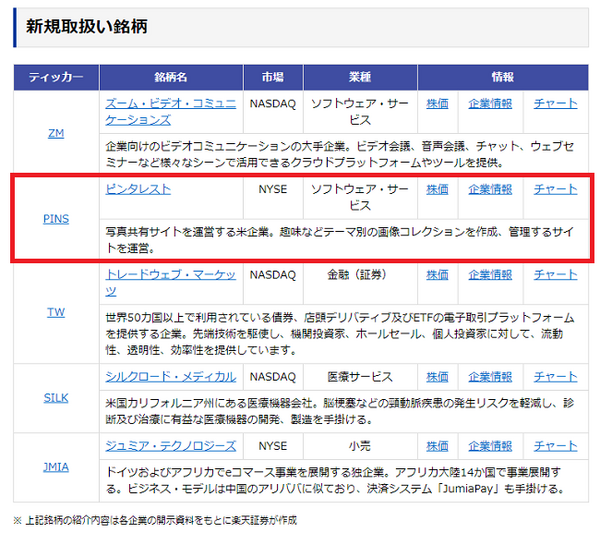Open 株価 link in the TW row
Image resolution: width=600 pixels, height=533 pixels.
437,275
